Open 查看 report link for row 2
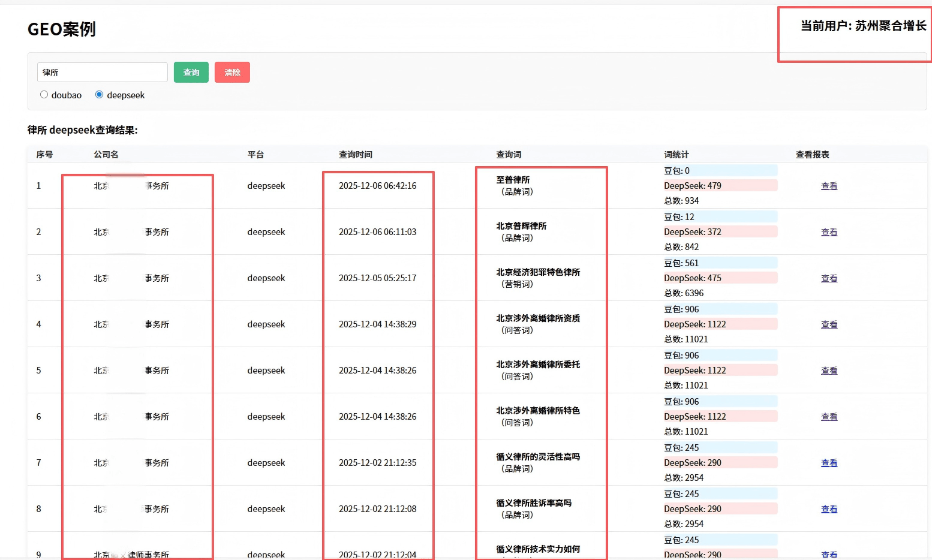The image size is (932, 560). pos(829,232)
